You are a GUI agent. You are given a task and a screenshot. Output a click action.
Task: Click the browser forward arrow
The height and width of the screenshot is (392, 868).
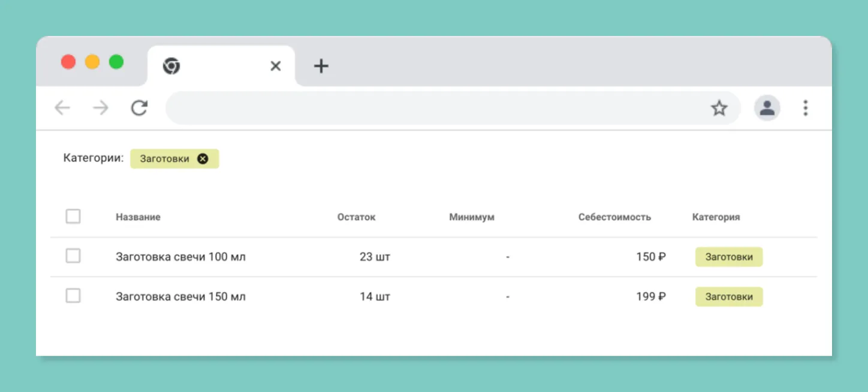[x=101, y=108]
